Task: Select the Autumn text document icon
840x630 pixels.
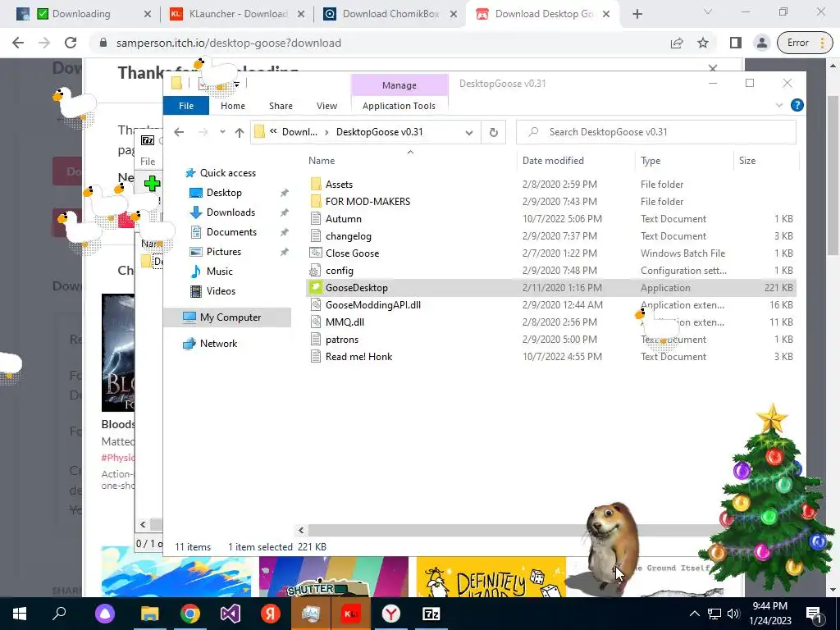Action: coord(316,218)
